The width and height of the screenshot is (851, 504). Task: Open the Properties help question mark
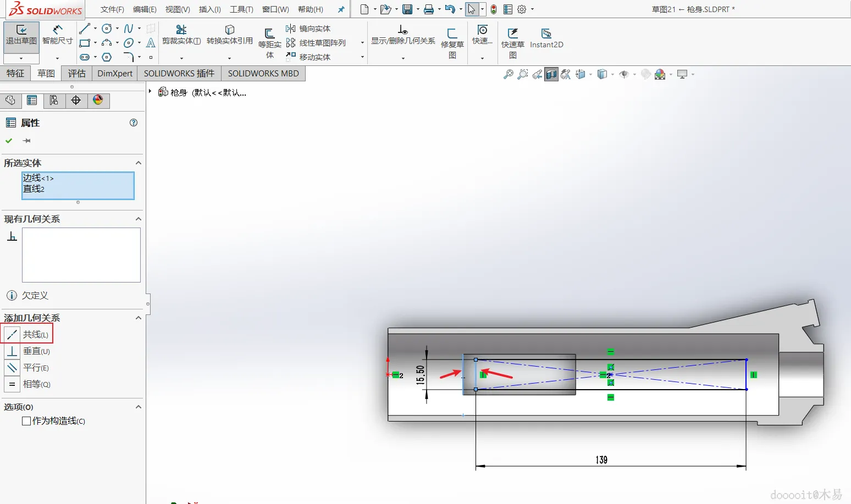click(134, 123)
